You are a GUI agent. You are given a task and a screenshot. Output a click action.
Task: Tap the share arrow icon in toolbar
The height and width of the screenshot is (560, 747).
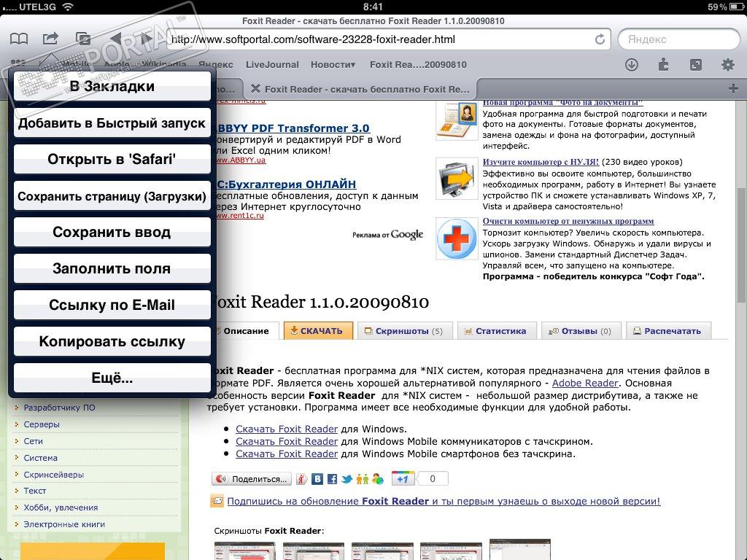(x=50, y=38)
